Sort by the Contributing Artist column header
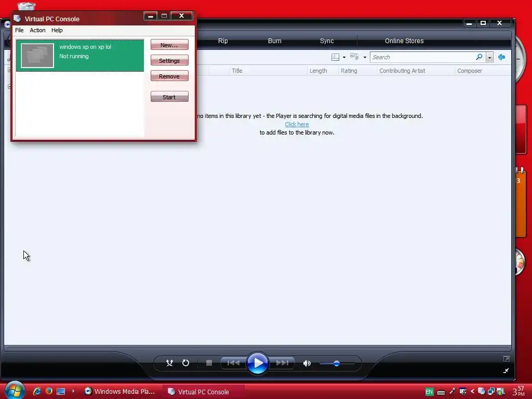 point(402,71)
